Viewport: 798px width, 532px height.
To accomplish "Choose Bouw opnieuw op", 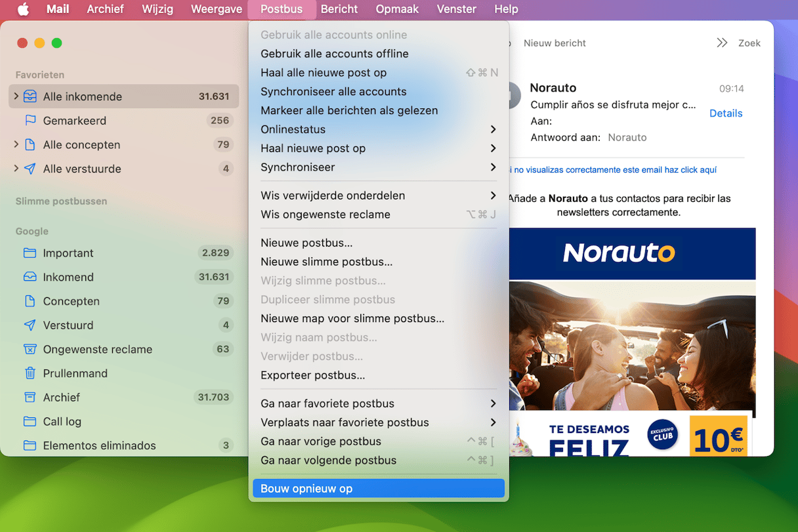I will pos(379,489).
